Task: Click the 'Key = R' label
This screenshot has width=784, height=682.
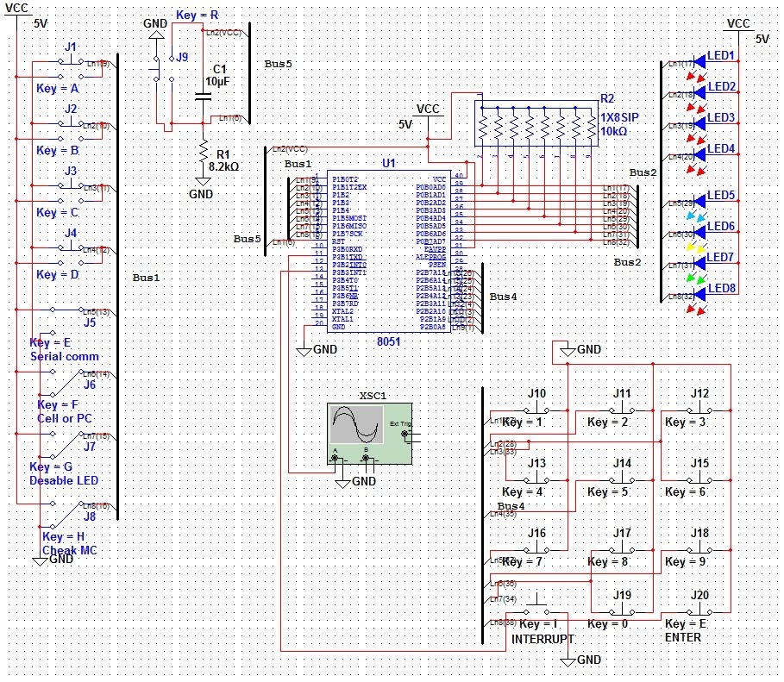Action: [x=197, y=15]
